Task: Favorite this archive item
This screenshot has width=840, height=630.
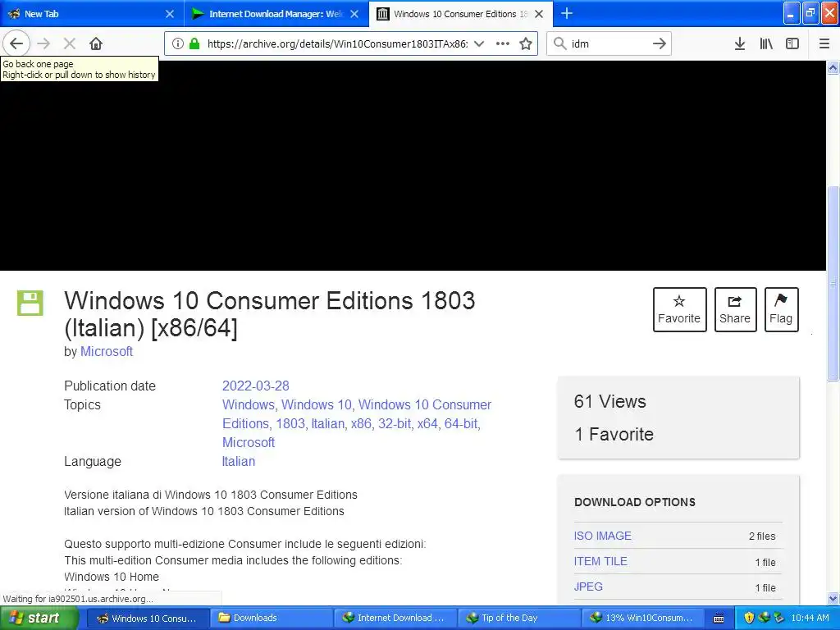Action: [679, 309]
